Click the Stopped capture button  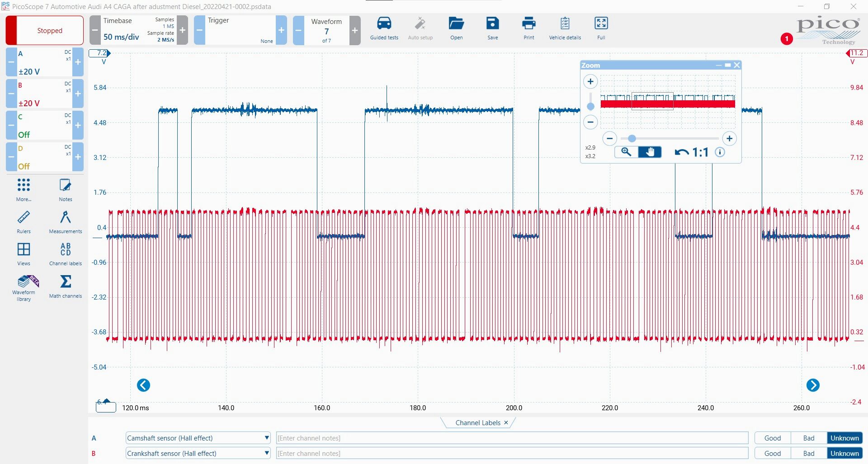point(45,30)
